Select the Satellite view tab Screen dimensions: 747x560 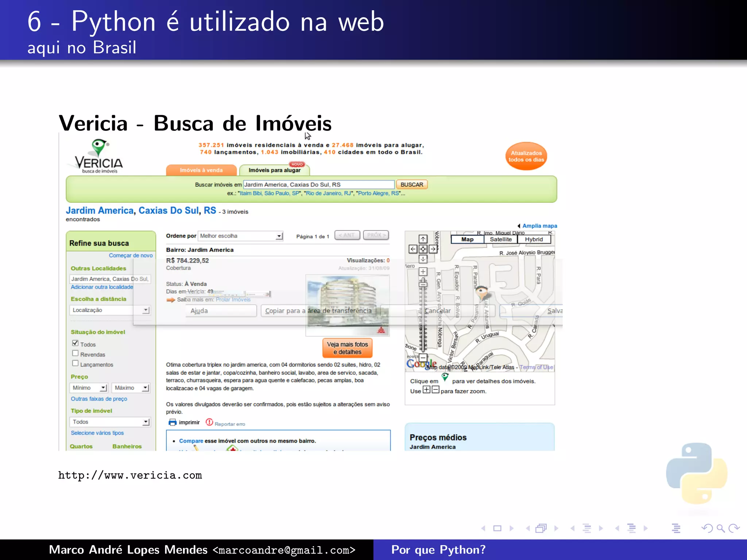[x=501, y=240]
